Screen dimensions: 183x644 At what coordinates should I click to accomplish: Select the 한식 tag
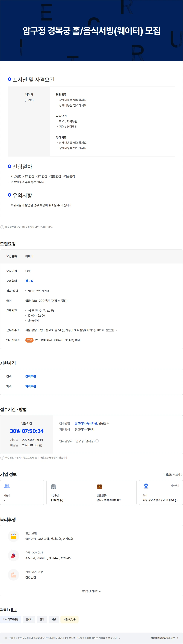(42, 619)
